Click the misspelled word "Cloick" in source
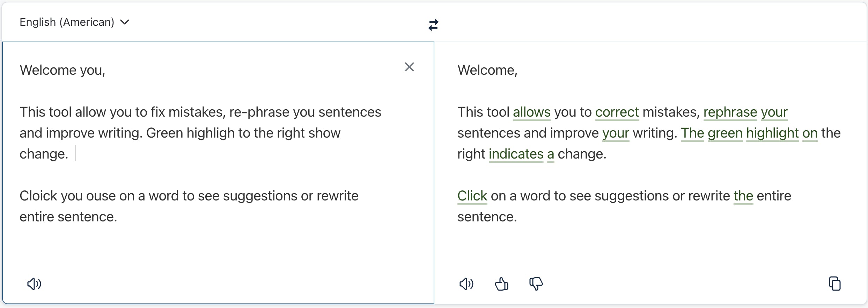Screen dimensions: 868x308 tap(38, 196)
